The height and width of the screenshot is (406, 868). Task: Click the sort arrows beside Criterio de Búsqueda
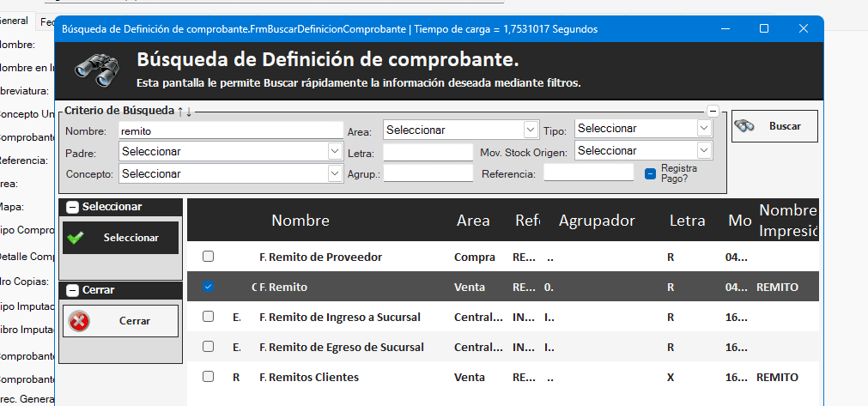click(185, 112)
